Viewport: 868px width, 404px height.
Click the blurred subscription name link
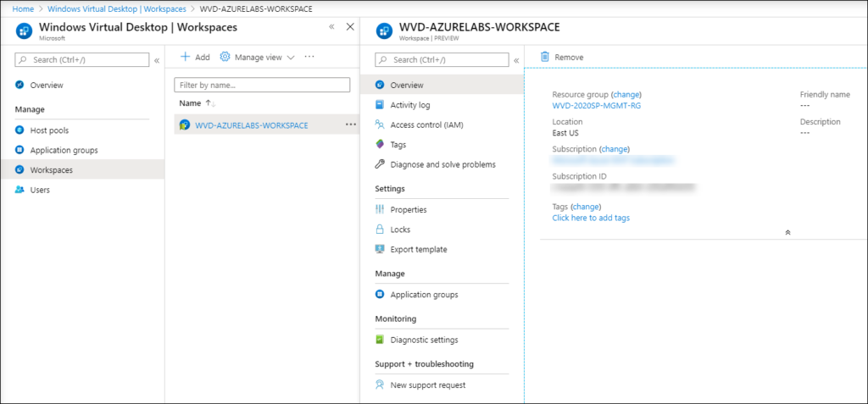click(x=614, y=160)
